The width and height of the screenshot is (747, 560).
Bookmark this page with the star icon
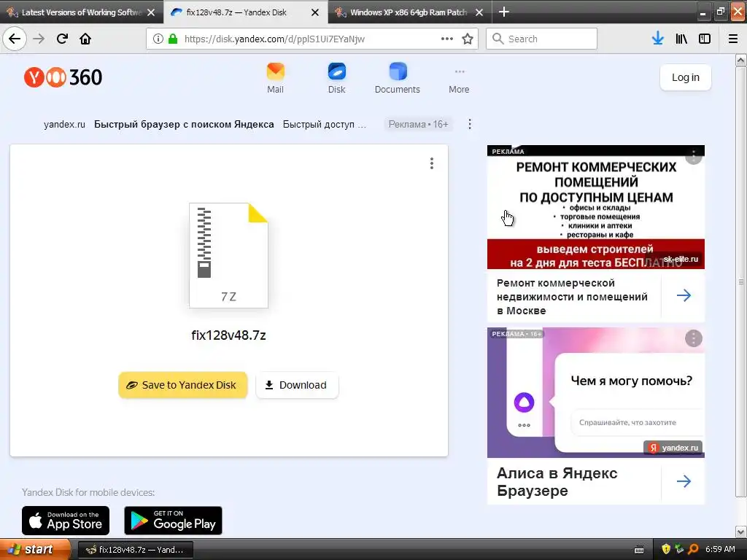(468, 39)
